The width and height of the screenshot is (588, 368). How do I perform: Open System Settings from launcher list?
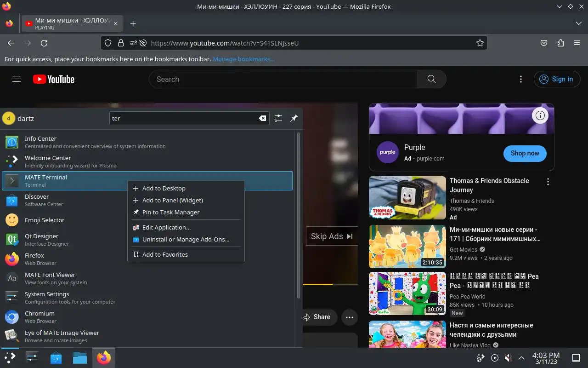pos(147,298)
